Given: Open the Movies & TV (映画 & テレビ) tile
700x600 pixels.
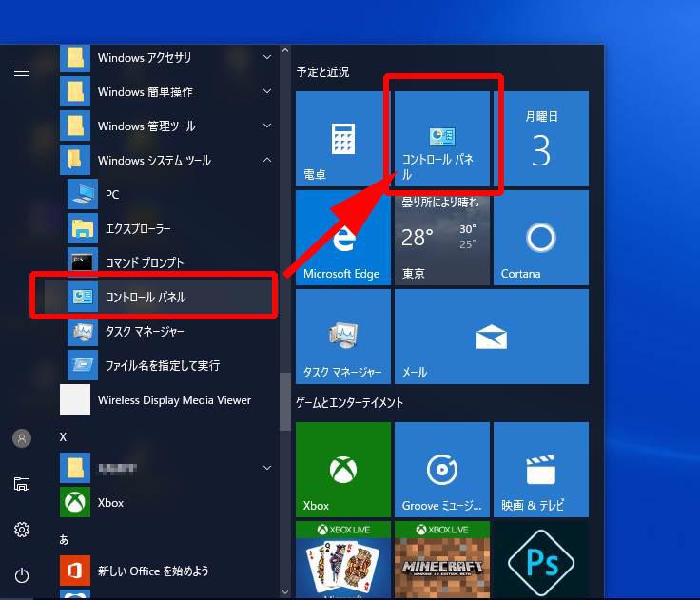Looking at the screenshot, I should point(540,470).
